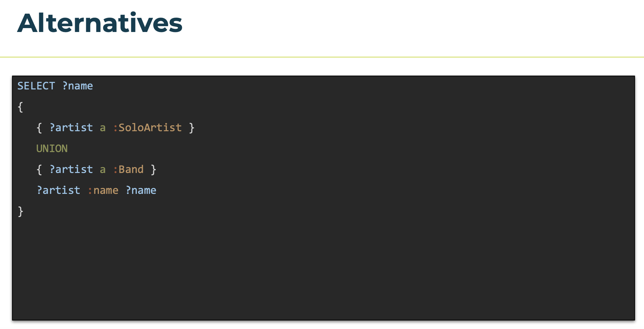Click ?artist in the SoloArtist line
Viewport: 644px width, 329px height.
pos(71,128)
